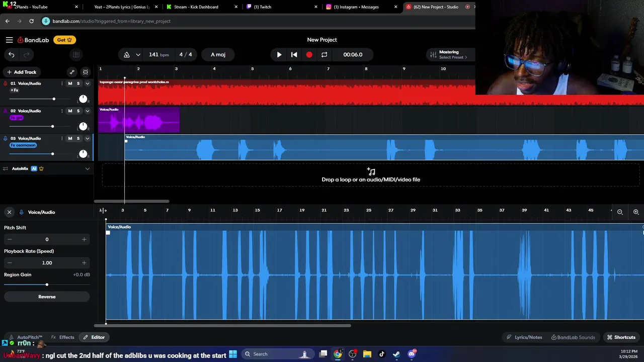Start recording with the red record button
This screenshot has width=644, height=362.
click(x=309, y=54)
